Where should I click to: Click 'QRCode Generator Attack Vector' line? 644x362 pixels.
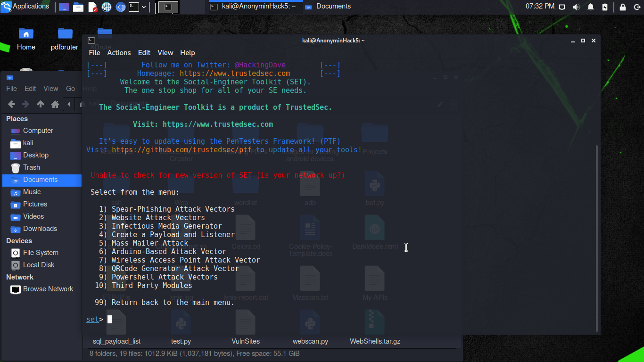pos(175,269)
